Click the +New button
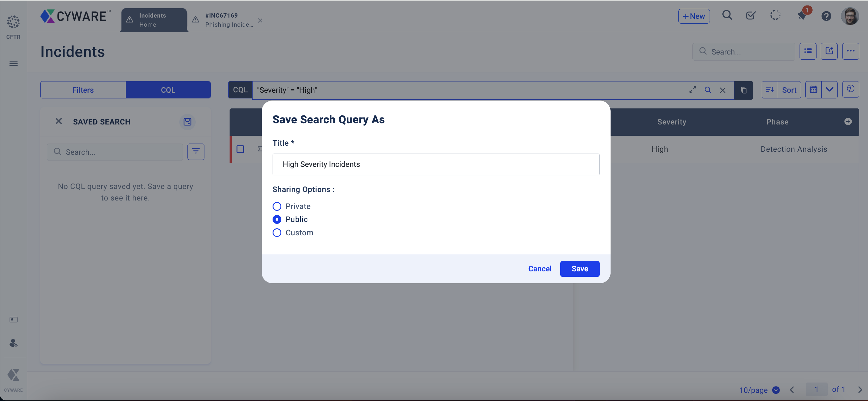This screenshot has width=868, height=401. pos(694,16)
